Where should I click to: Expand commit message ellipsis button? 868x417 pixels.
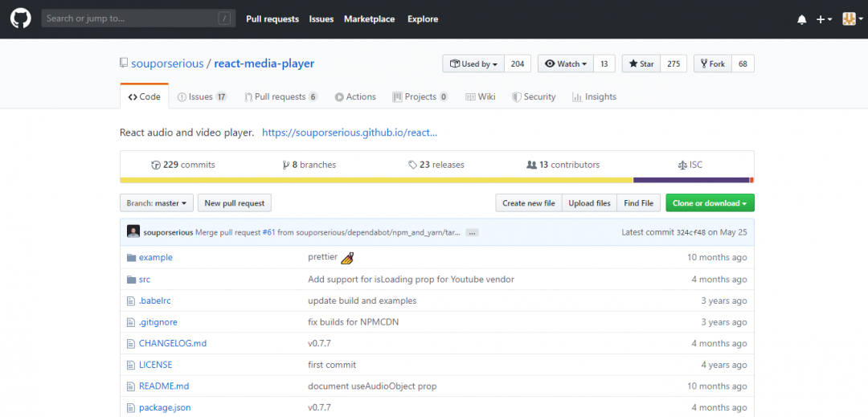tap(473, 233)
